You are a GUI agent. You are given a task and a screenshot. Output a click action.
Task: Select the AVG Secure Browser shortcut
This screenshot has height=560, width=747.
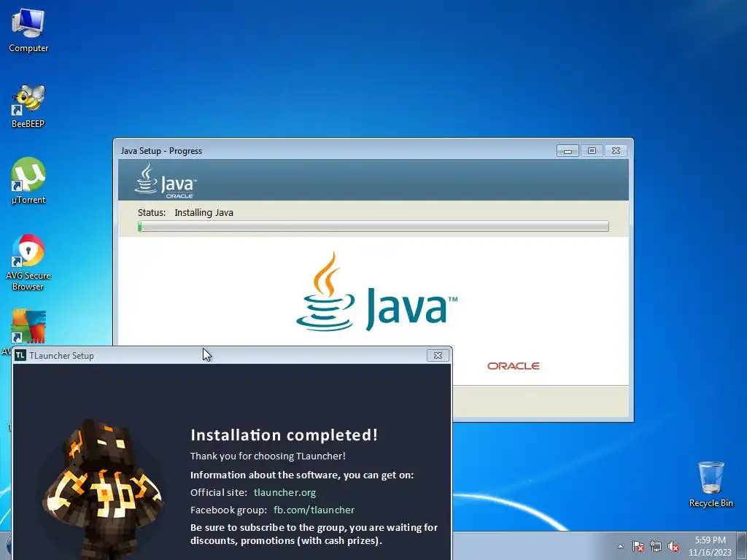coord(28,262)
